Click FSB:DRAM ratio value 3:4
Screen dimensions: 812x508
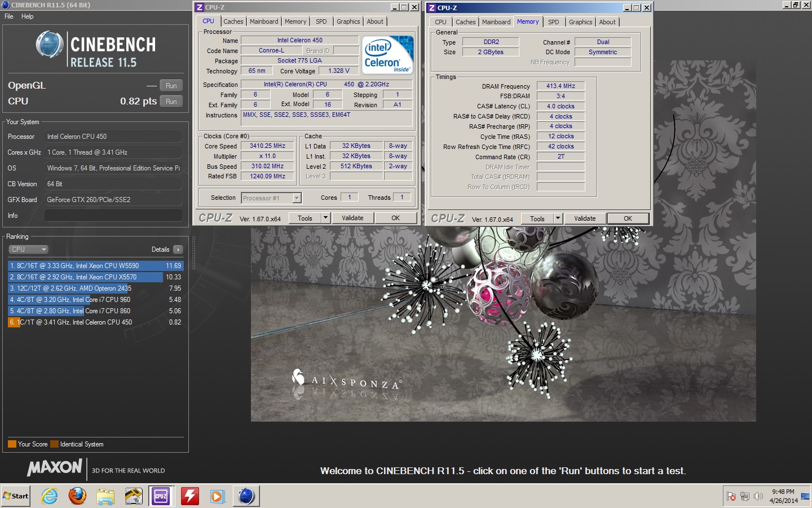click(561, 96)
